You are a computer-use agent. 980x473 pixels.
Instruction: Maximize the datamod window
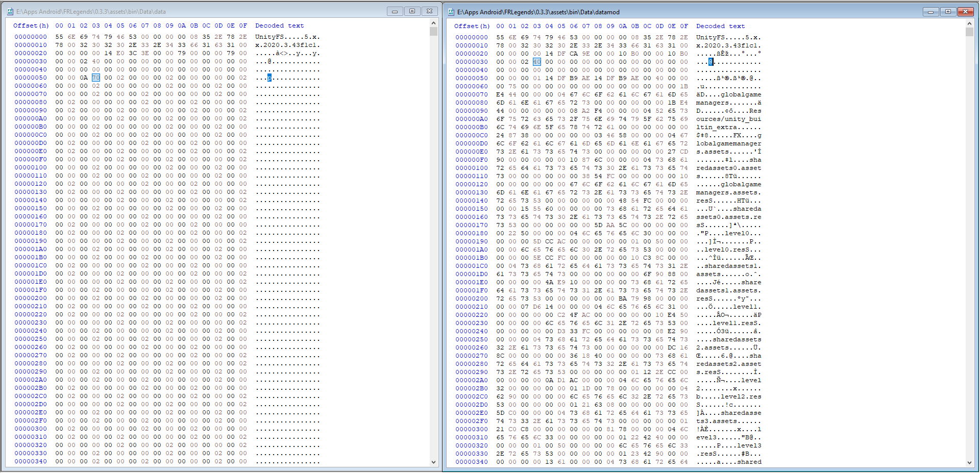coord(948,11)
